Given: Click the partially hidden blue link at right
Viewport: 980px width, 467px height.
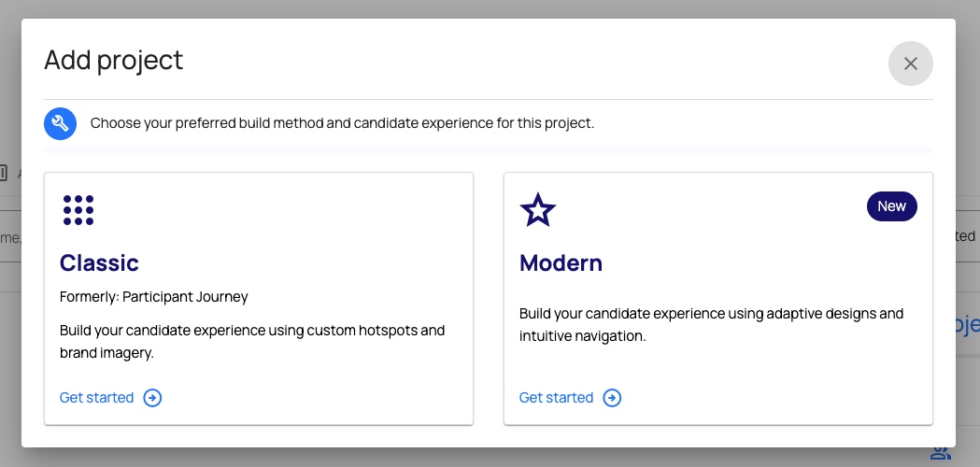Looking at the screenshot, I should click(966, 324).
